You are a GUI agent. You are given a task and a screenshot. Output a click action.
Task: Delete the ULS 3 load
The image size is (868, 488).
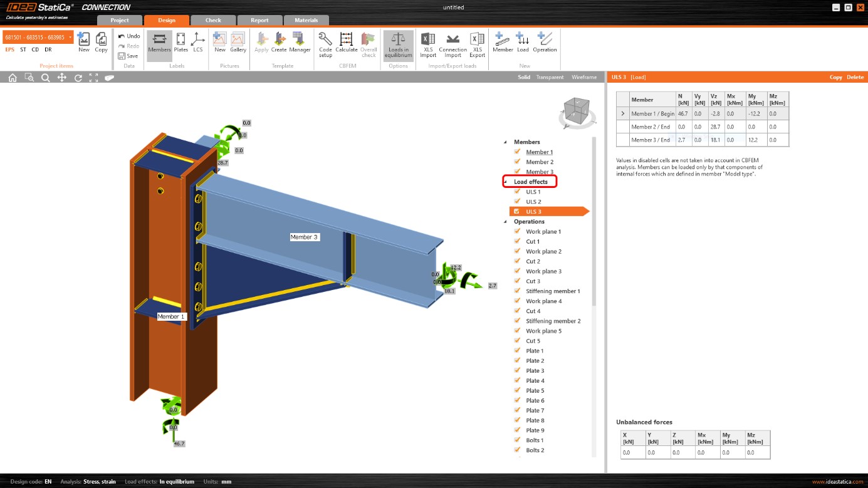click(x=855, y=77)
